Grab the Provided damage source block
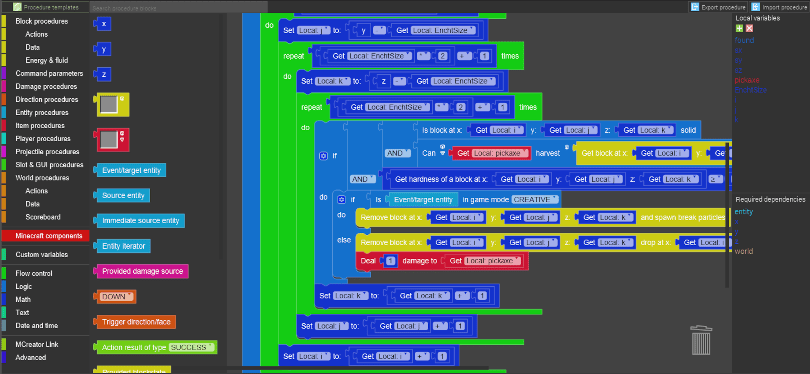Viewport: 810px width, 374px height. click(141, 271)
